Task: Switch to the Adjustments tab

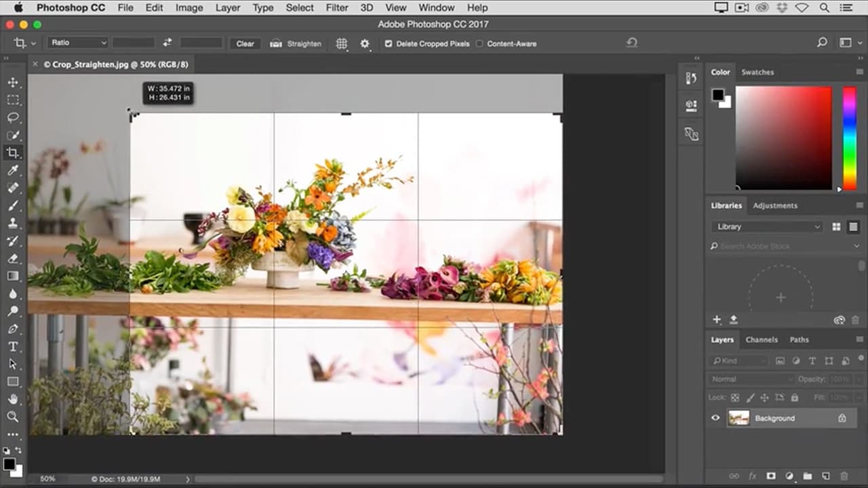Action: click(x=775, y=205)
